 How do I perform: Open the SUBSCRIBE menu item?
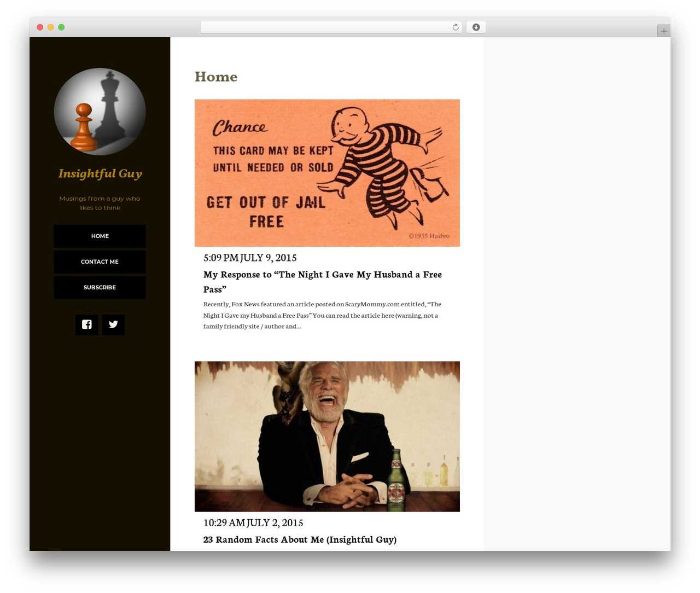click(100, 287)
